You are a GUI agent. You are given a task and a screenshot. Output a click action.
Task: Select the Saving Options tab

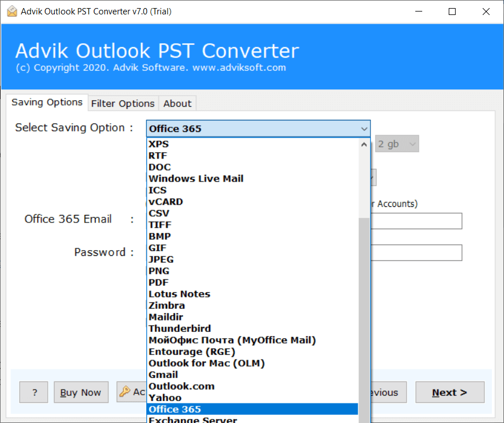pos(47,102)
